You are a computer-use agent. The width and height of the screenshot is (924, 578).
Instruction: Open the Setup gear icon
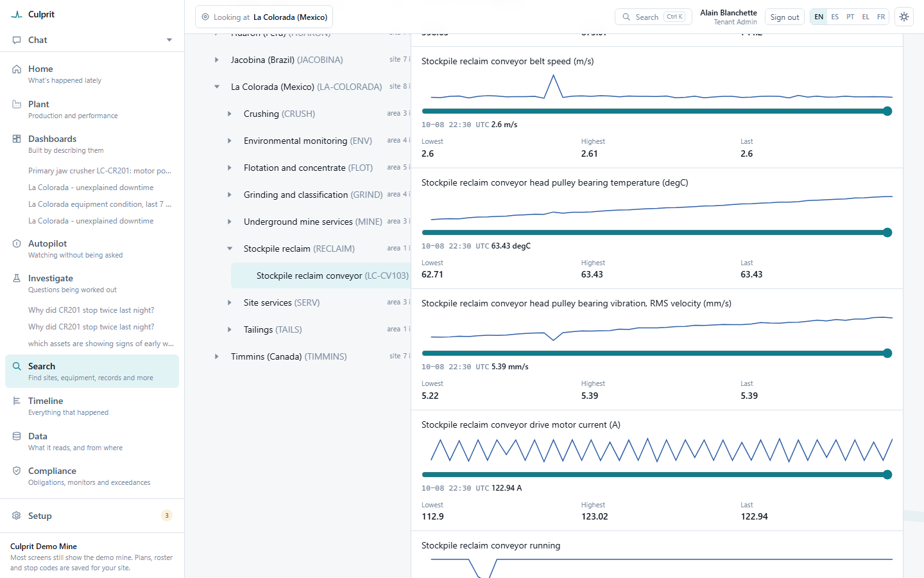pyautogui.click(x=17, y=516)
